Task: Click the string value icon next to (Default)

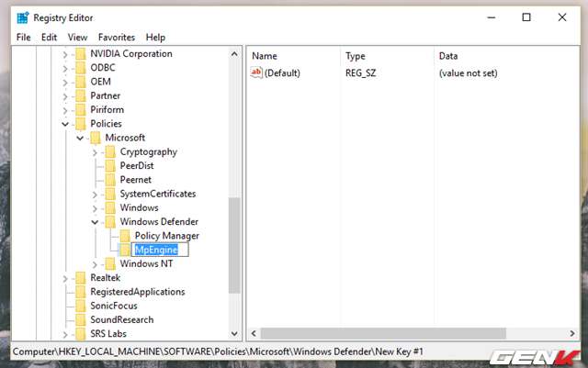Action: point(256,72)
